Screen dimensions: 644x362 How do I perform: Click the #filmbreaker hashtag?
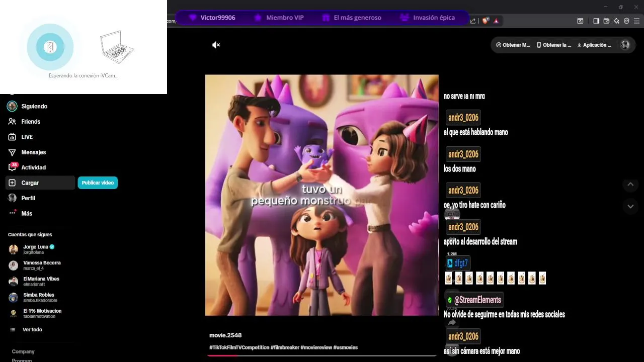tap(285, 347)
